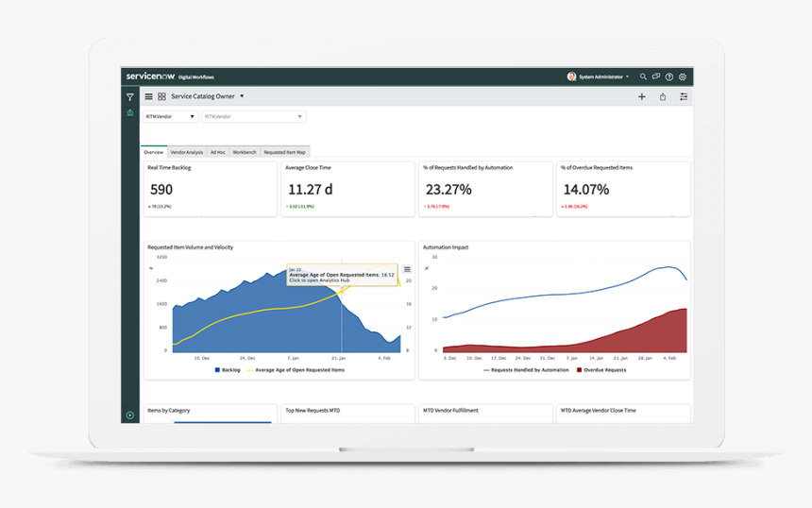Toggle Average Age of Open Requested Items legend

click(x=296, y=370)
